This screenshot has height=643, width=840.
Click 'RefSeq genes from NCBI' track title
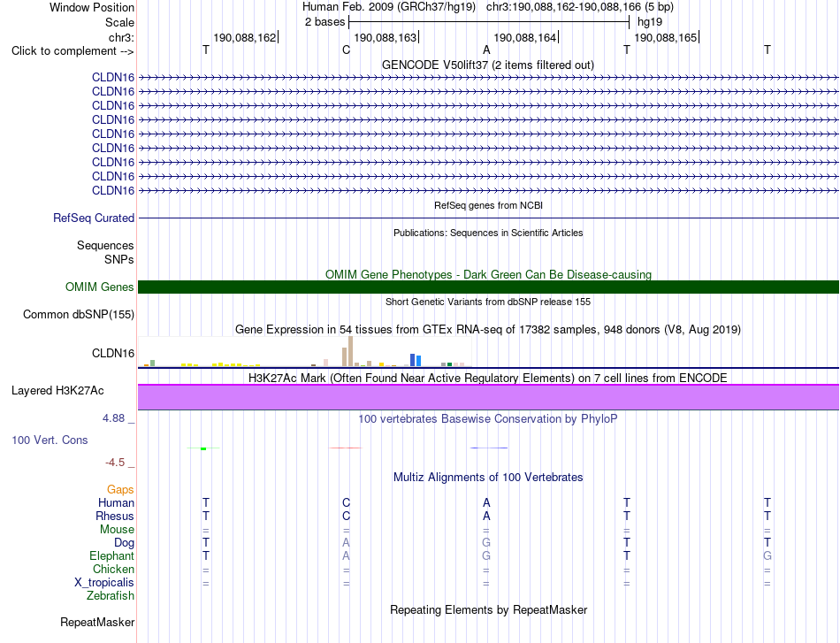[x=488, y=205]
